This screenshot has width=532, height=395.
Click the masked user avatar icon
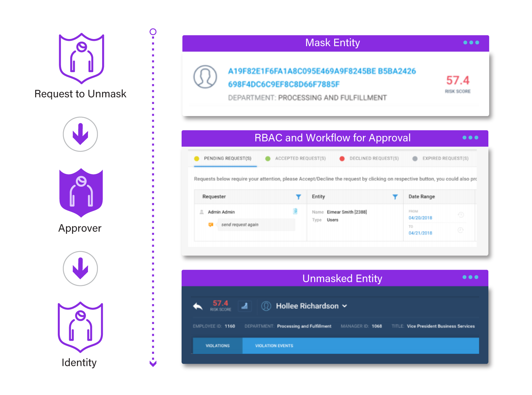pyautogui.click(x=205, y=77)
